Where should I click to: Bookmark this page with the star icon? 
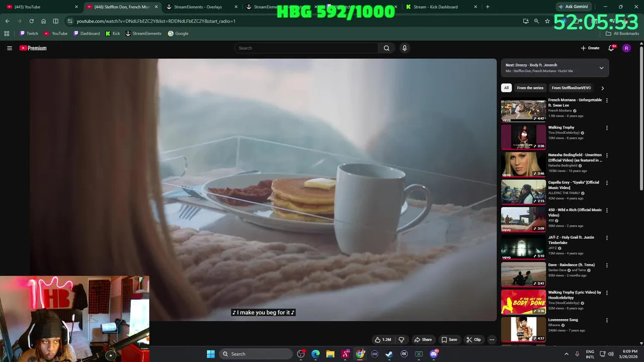(x=547, y=21)
